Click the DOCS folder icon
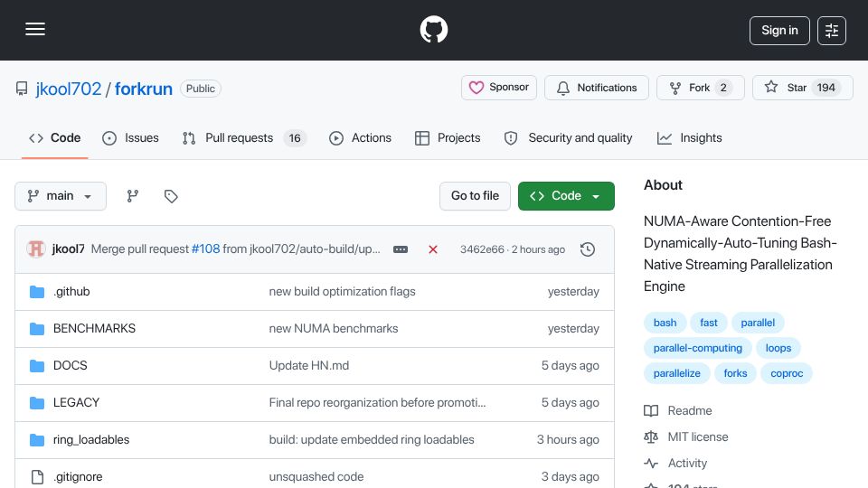Viewport: 868px width, 488px height. click(37, 366)
